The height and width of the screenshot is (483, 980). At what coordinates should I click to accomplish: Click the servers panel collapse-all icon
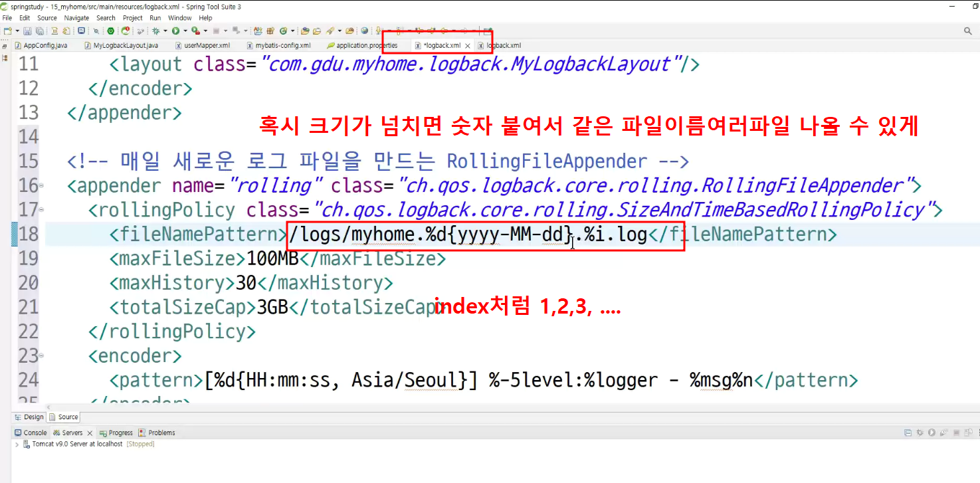coord(908,433)
